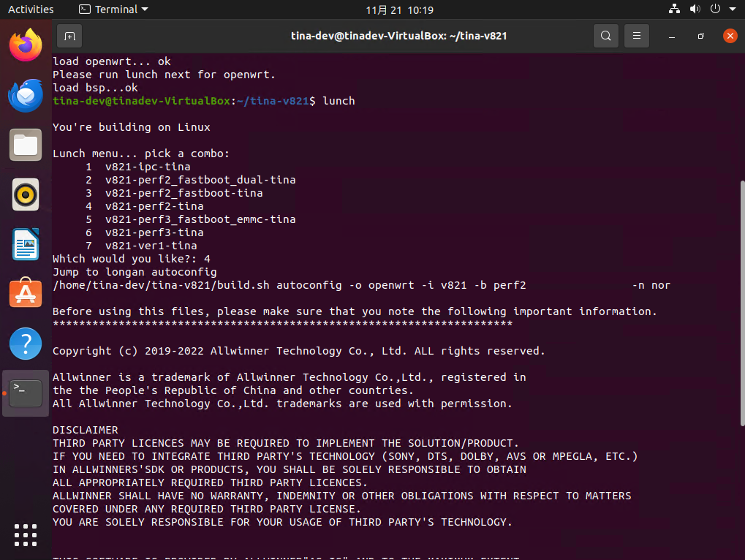Select the Terminal icon in the dock

coord(26,393)
